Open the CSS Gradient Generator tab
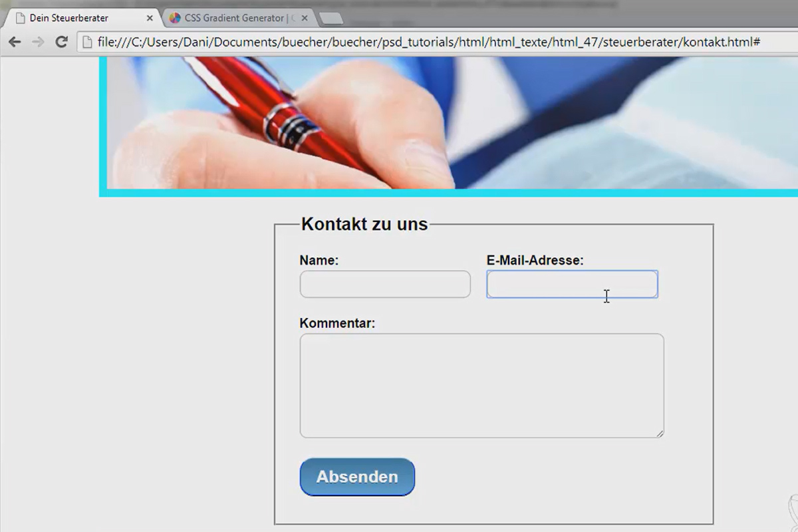This screenshot has height=532, width=798. coord(237,18)
